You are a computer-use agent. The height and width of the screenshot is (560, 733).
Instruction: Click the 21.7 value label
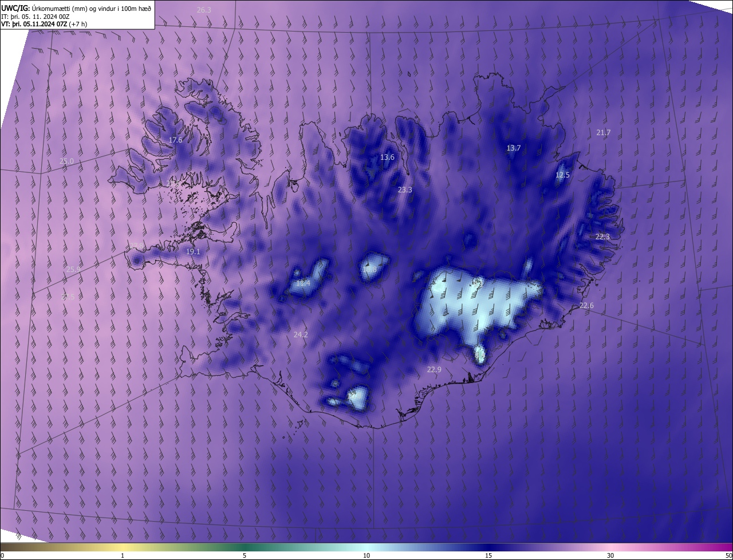click(x=604, y=133)
